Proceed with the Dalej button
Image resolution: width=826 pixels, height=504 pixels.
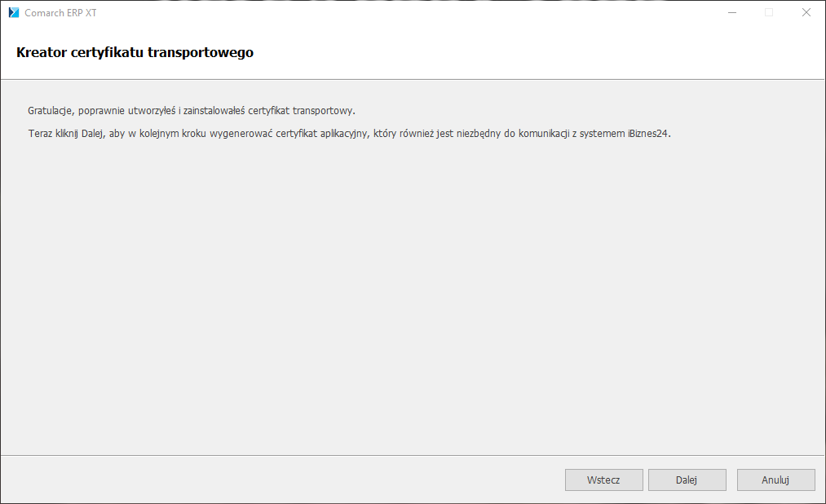pyautogui.click(x=687, y=480)
